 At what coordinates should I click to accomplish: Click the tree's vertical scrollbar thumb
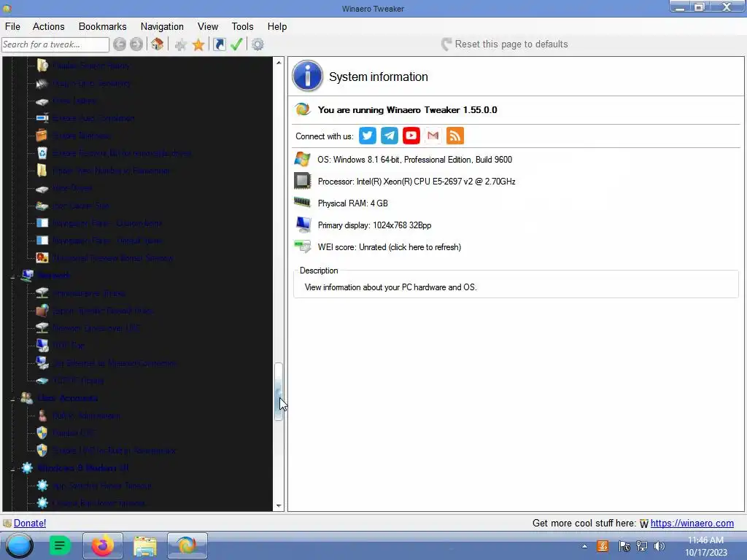pos(279,392)
